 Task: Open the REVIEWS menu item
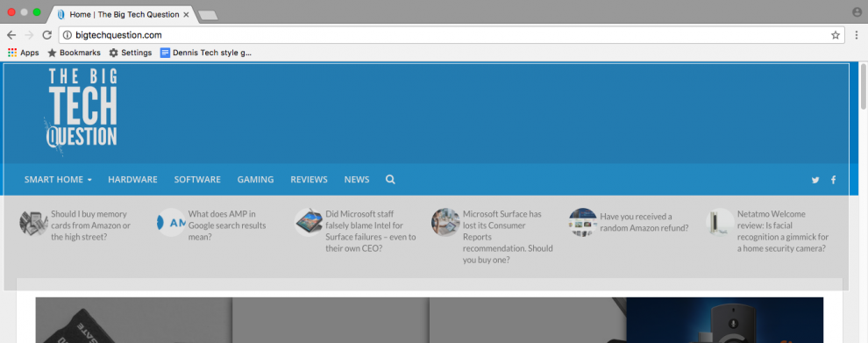click(309, 180)
